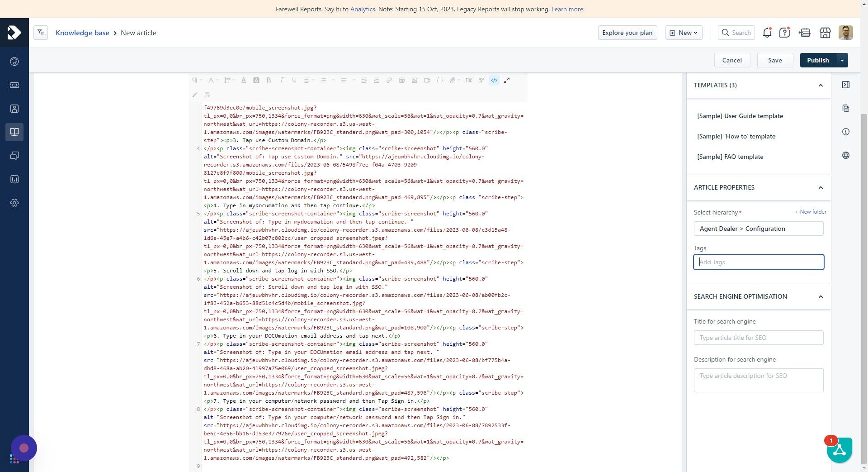Collapse the Templates section
The image size is (868, 472).
coord(820,85)
